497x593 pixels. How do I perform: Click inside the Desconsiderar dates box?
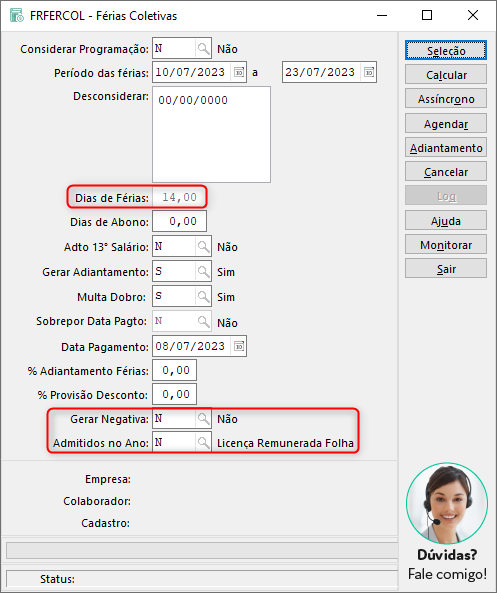pyautogui.click(x=211, y=134)
